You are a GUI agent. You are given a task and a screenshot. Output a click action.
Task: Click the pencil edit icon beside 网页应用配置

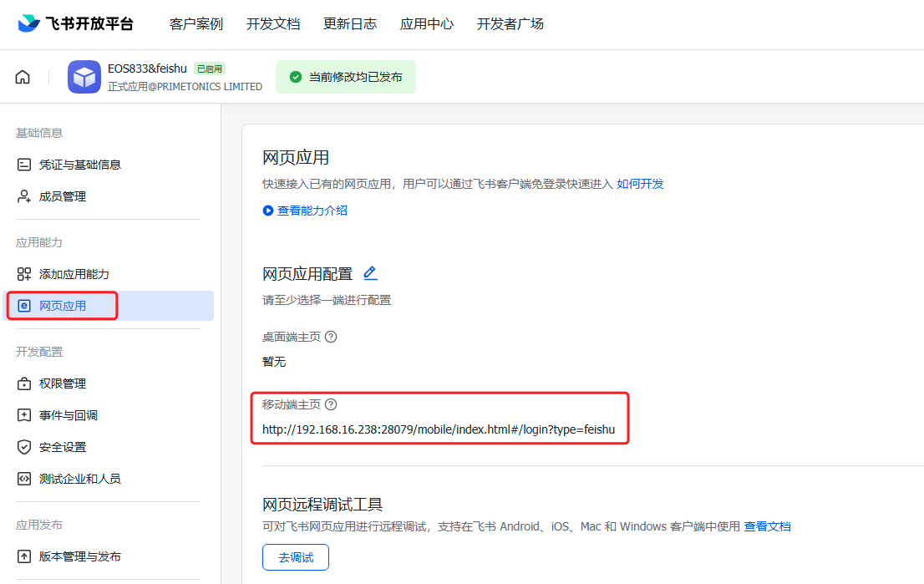[x=370, y=273]
